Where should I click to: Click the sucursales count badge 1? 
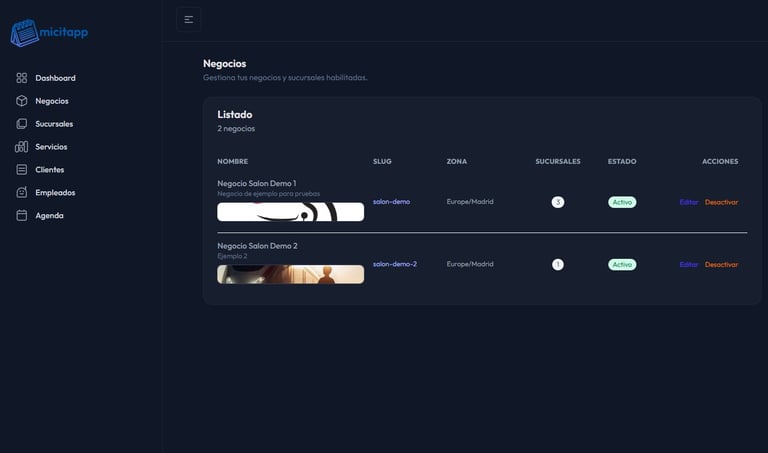[x=558, y=264]
